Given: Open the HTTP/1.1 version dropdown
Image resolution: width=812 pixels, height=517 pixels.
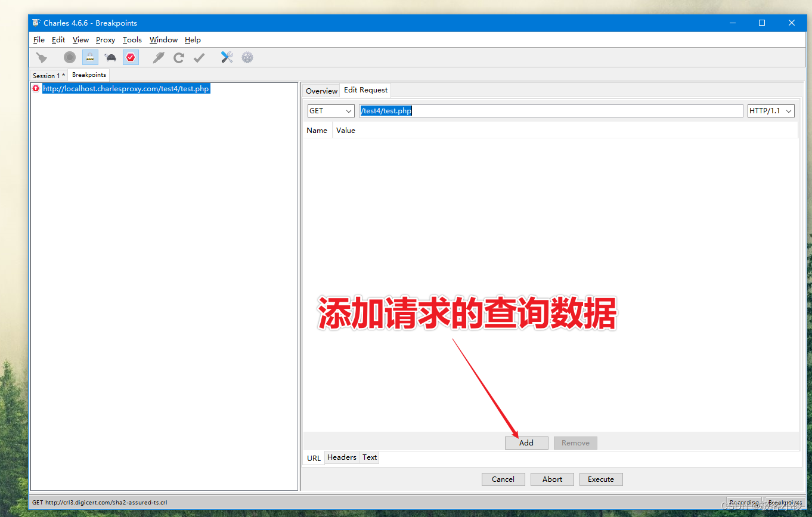Looking at the screenshot, I should pyautogui.click(x=771, y=111).
